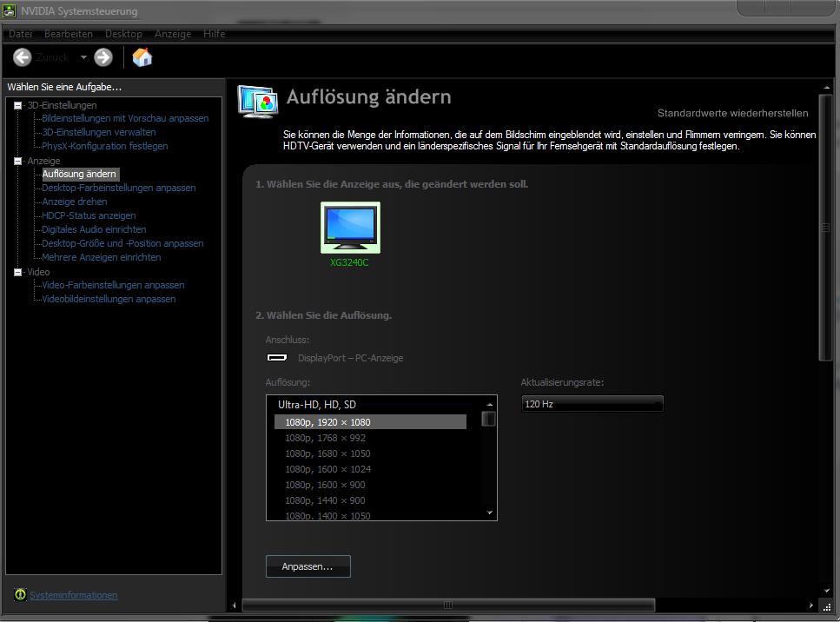Collapse the Video tree node
Image resolution: width=840 pixels, height=622 pixels.
pyautogui.click(x=17, y=272)
